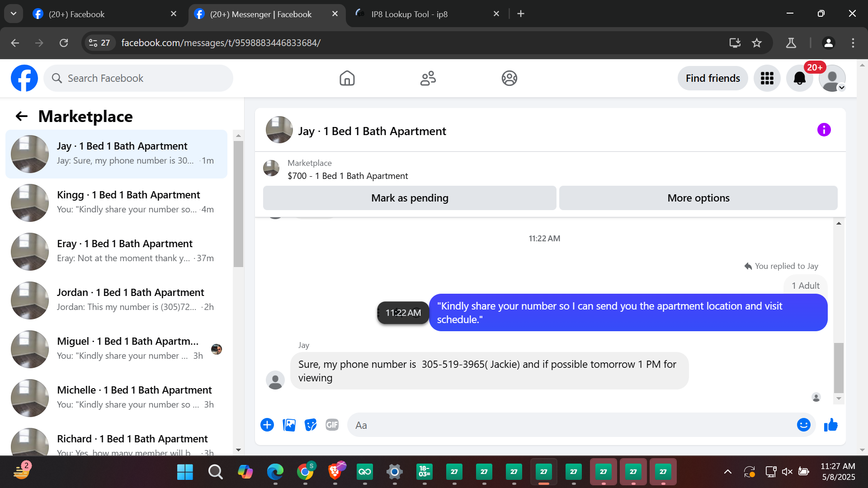The width and height of the screenshot is (868, 488).
Task: Navigate back in browser
Action: (x=15, y=43)
